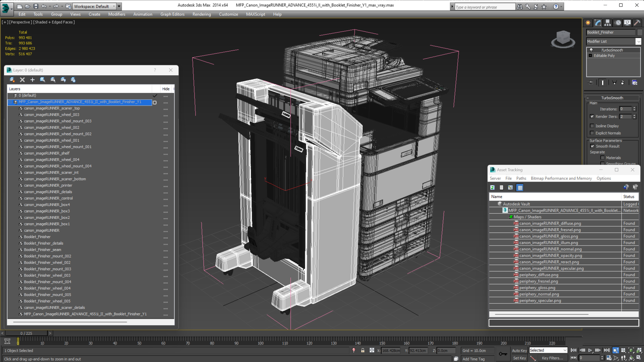Switch Asset Tracking to table view icon

click(520, 187)
